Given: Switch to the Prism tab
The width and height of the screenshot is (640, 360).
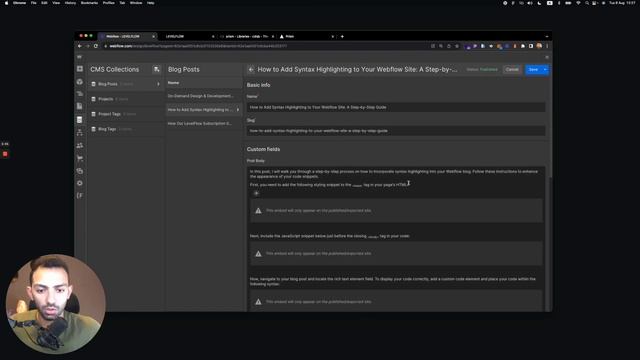Looking at the screenshot, I should 306,36.
